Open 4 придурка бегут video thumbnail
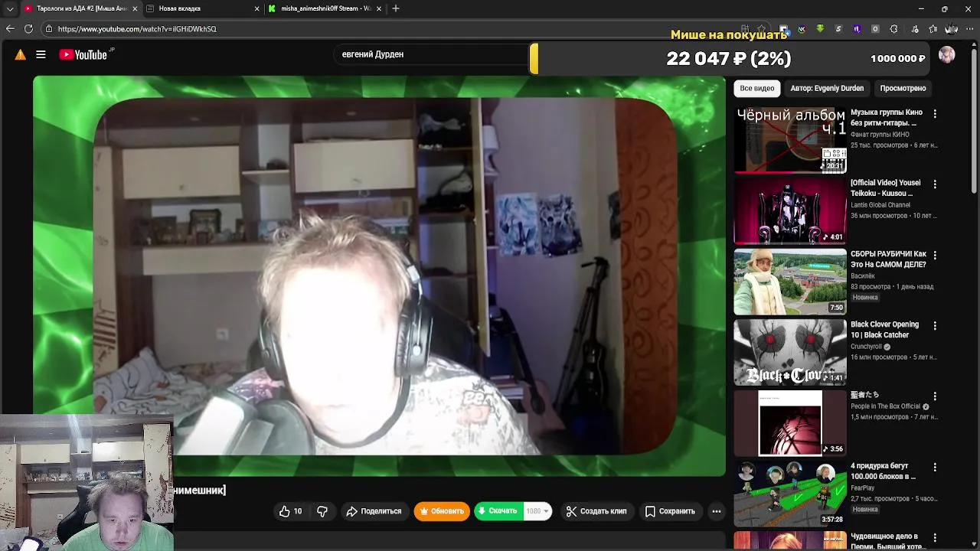The width and height of the screenshot is (980, 551). [x=790, y=494]
